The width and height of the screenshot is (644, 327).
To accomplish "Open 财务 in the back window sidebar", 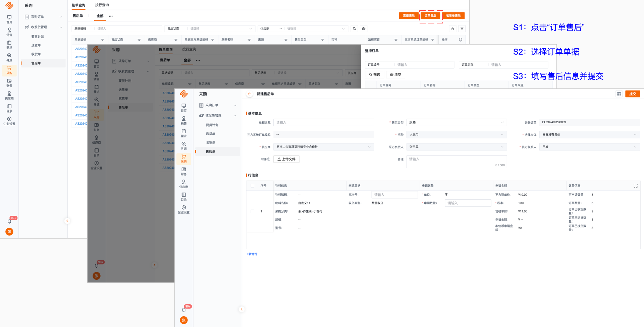I will 9,83.
